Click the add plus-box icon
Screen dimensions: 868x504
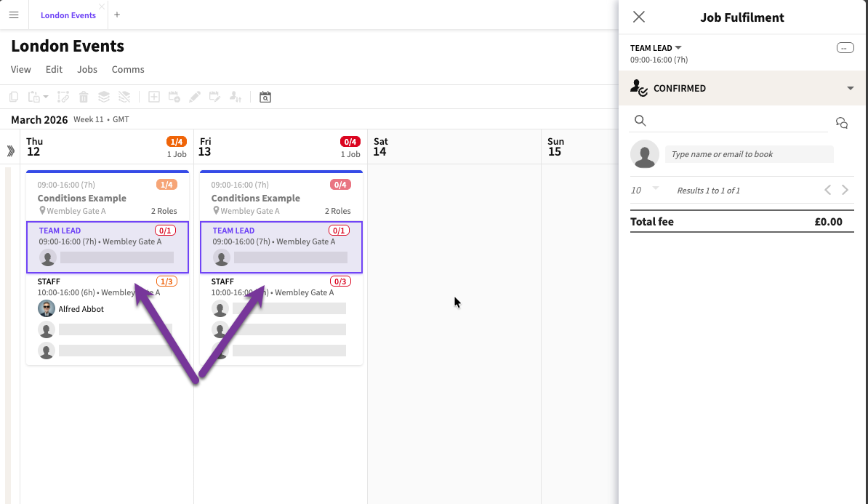154,97
